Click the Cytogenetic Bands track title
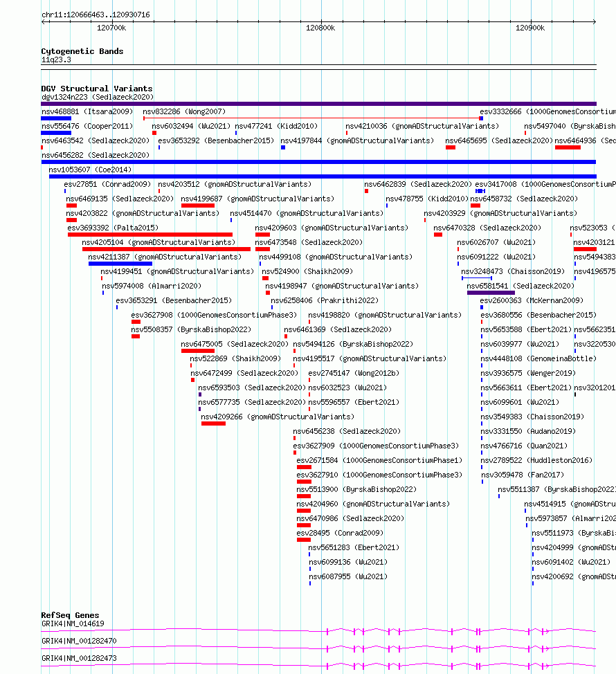The width and height of the screenshot is (616, 674). [x=82, y=51]
